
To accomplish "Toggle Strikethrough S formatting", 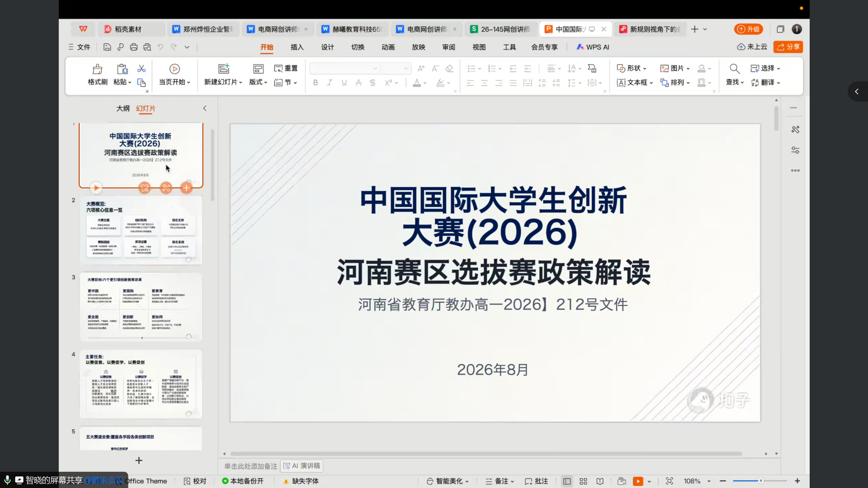I will click(x=373, y=83).
